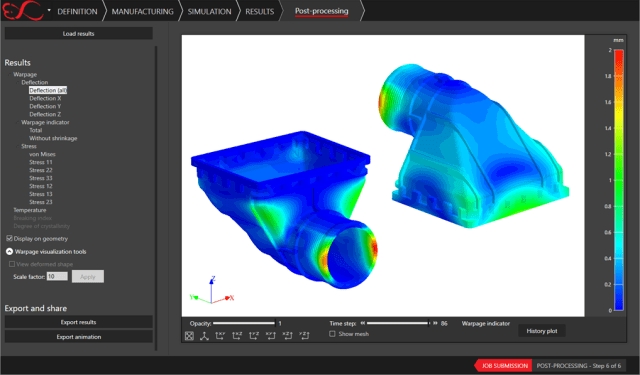Select the reversed YZ view icon
This screenshot has height=375, width=640.
click(304, 335)
